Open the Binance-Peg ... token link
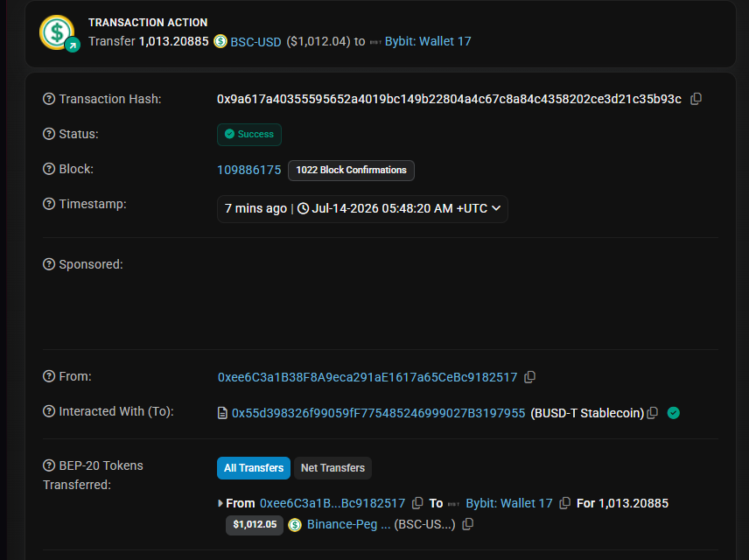 tap(349, 525)
